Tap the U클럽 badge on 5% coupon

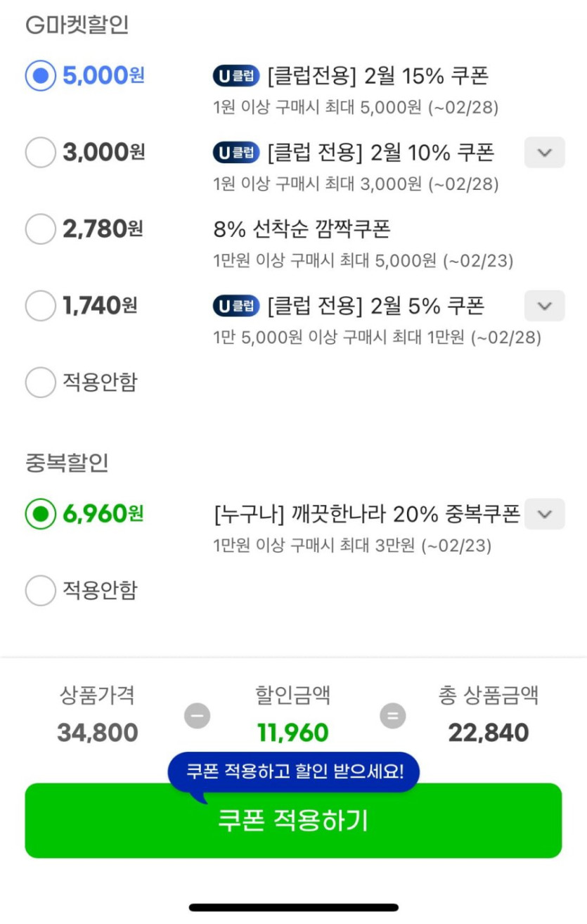tap(236, 306)
